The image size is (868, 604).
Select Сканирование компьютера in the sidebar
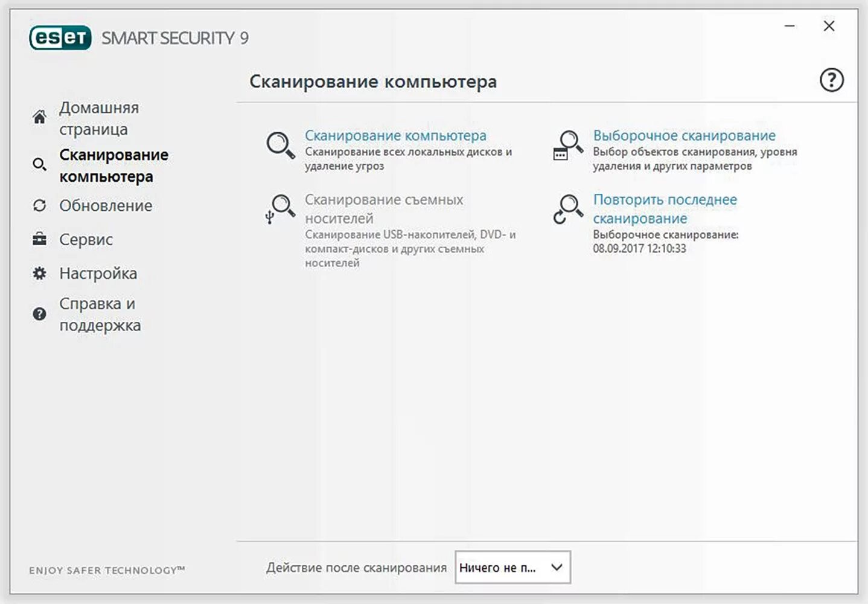coord(113,165)
